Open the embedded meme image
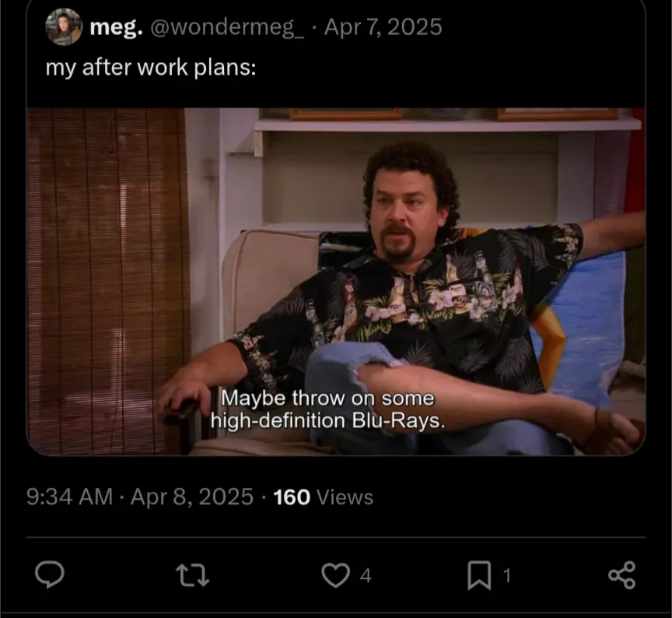 [x=336, y=281]
